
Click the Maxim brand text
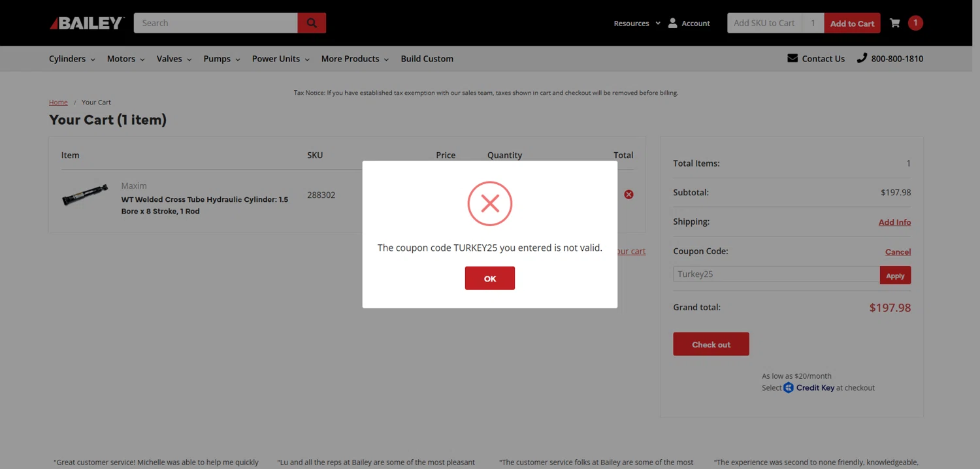click(x=134, y=186)
